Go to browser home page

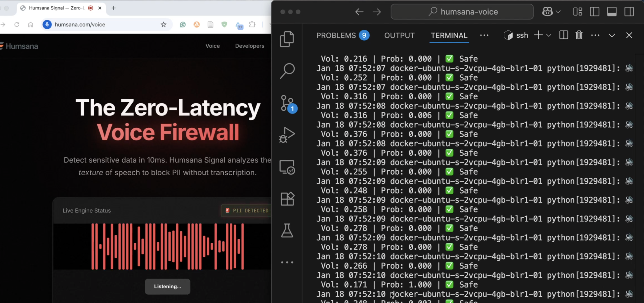[x=30, y=25]
